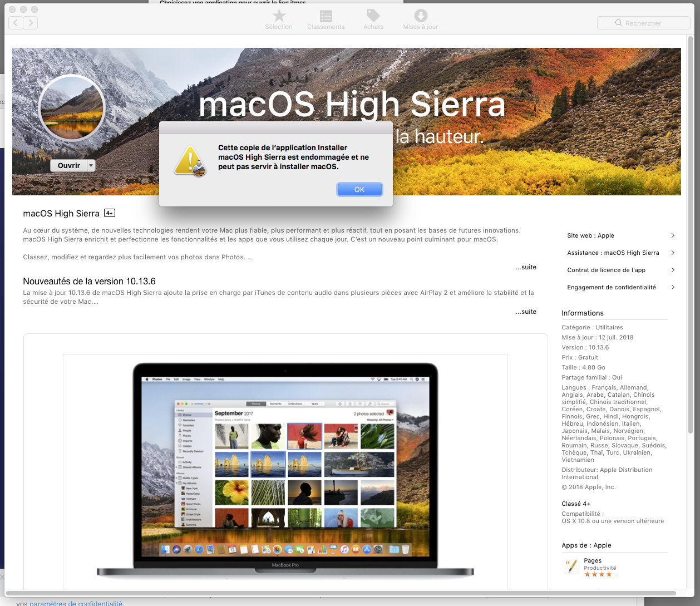Click chevron beside Assistance : macOS High Sierra
700x606 pixels.
[x=673, y=253]
